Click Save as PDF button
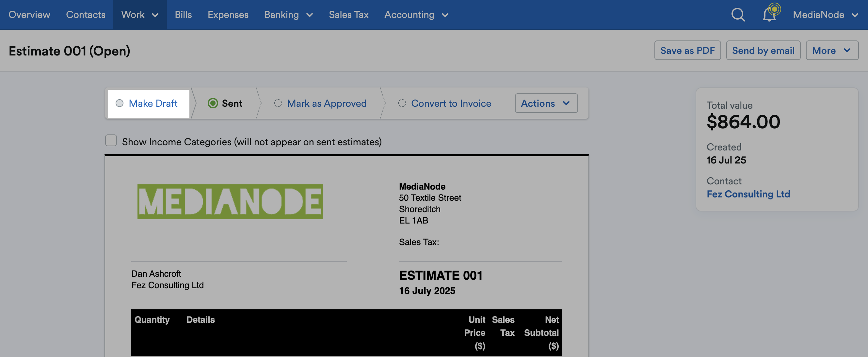Viewport: 868px width, 357px height. (687, 50)
